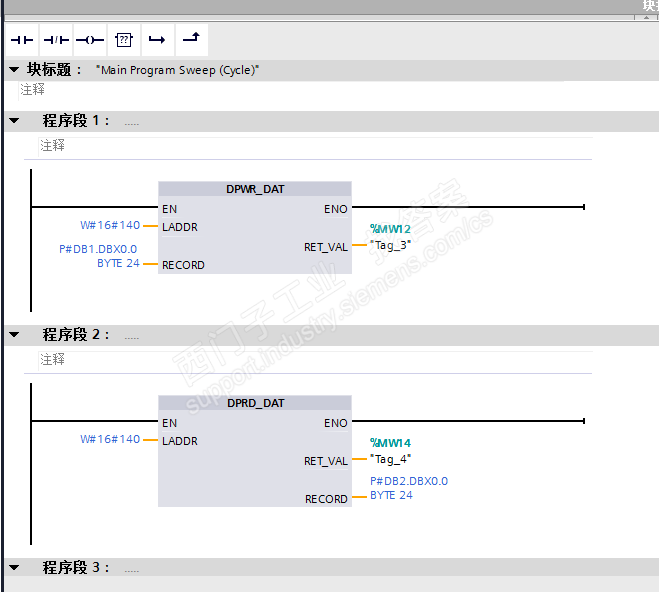Insert an empty instruction box

[124, 40]
